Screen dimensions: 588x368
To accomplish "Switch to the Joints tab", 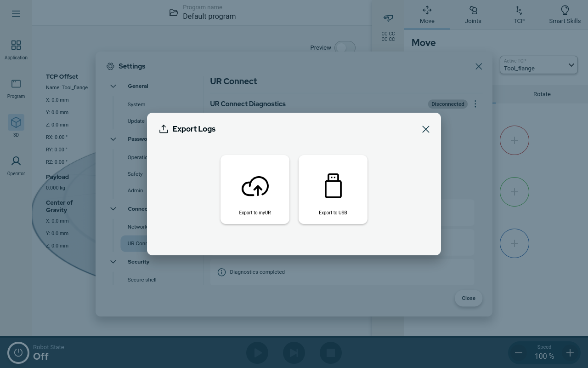I will click(473, 15).
